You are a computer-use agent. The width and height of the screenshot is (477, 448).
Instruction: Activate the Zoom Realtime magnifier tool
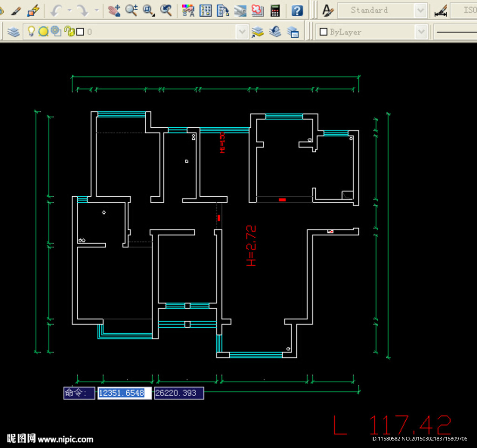tap(131, 11)
